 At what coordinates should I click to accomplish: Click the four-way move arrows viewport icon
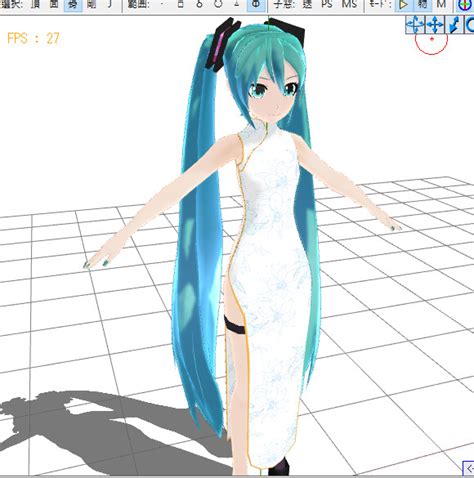(435, 24)
